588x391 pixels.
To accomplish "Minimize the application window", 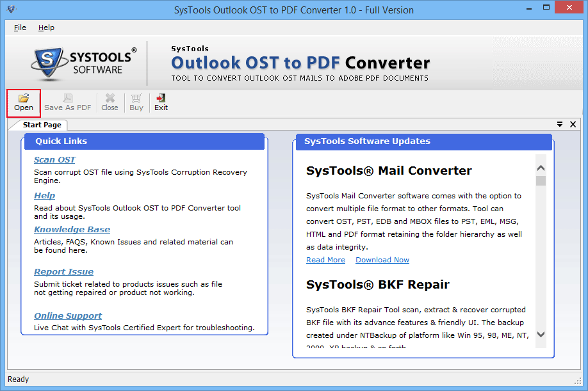I will coord(529,8).
